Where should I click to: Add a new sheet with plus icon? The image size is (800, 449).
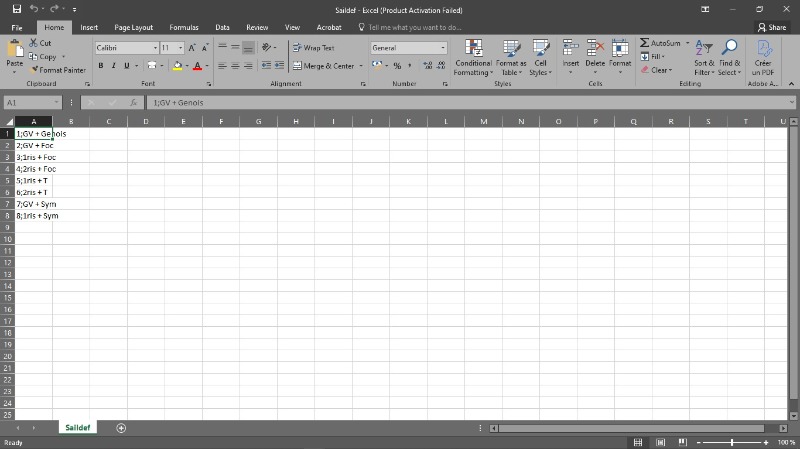pos(121,428)
